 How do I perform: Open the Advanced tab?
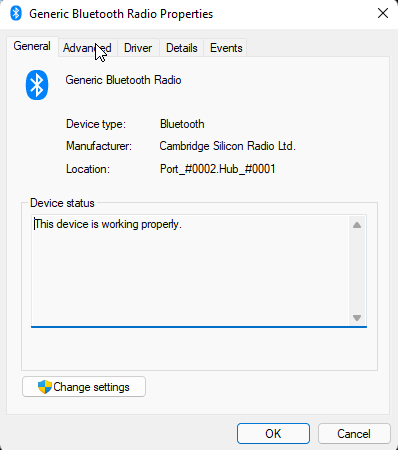click(x=87, y=48)
